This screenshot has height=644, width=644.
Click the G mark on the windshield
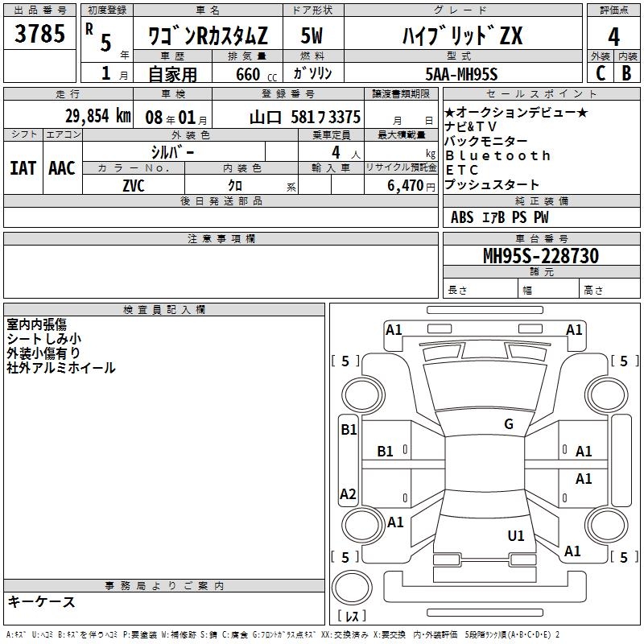pos(509,424)
